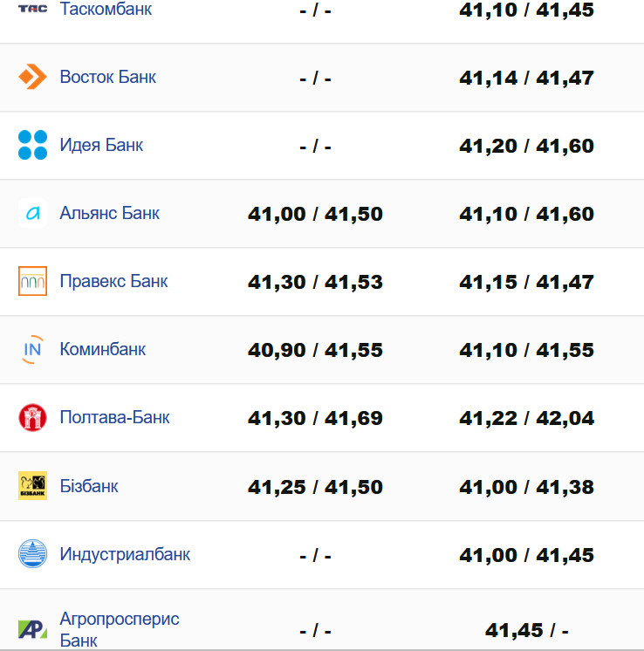
Task: Click the Альянс Банк logo icon
Action: click(x=32, y=213)
